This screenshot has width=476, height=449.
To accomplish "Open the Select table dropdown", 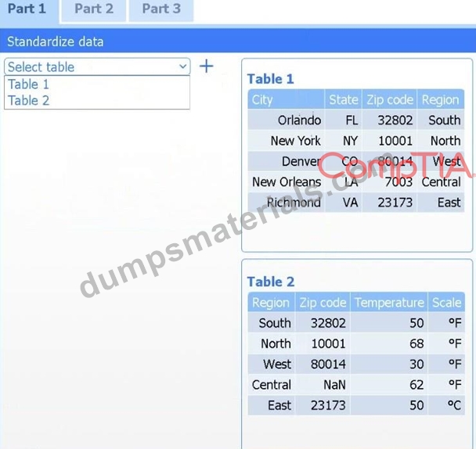I will (x=97, y=66).
